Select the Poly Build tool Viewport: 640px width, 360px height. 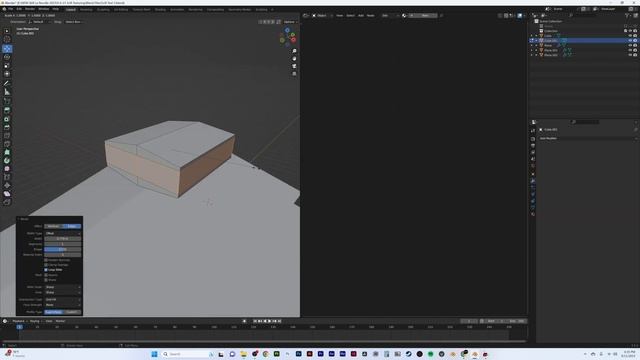tap(7, 152)
